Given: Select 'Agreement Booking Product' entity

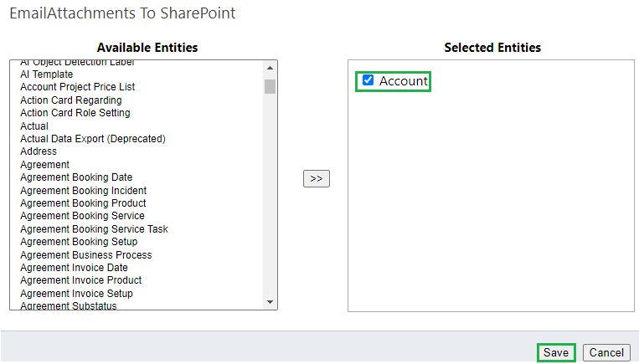Looking at the screenshot, I should [83, 203].
